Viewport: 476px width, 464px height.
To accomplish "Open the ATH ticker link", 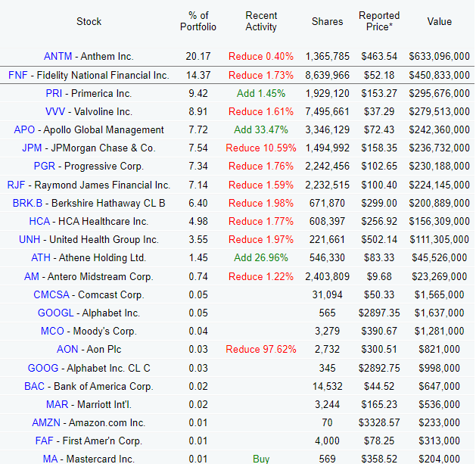I will tap(41, 258).
